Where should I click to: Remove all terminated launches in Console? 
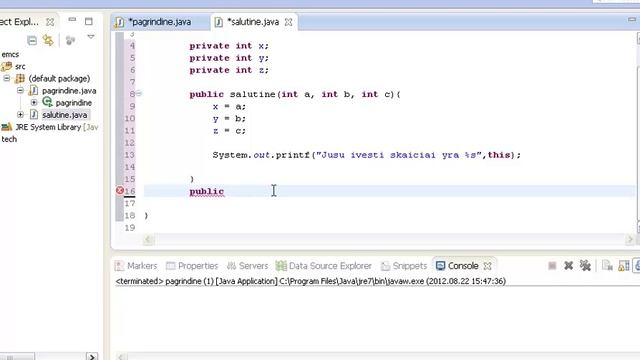pos(585,266)
